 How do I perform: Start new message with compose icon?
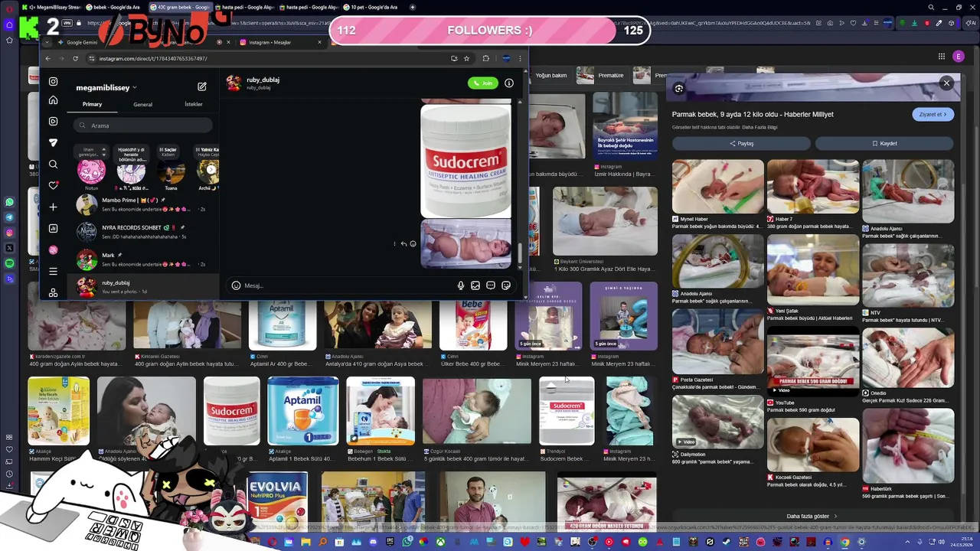click(x=201, y=86)
